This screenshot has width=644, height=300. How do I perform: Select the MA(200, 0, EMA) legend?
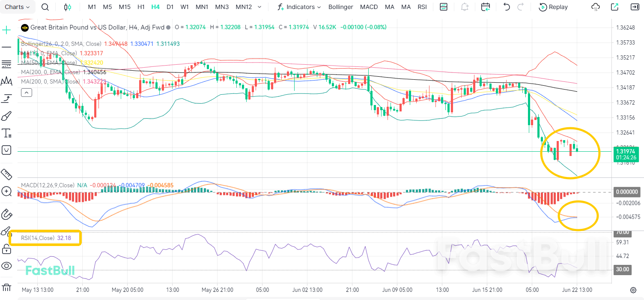point(51,72)
